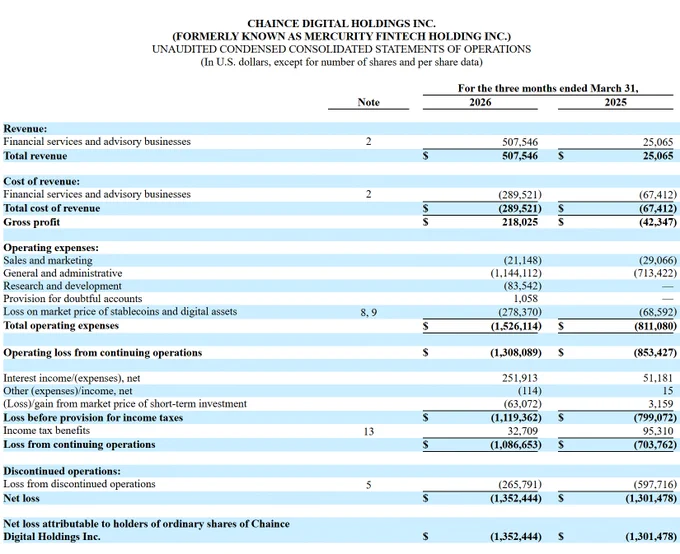
Task: Click 'UNAUDITED CONDENSED CONSOLIDATED STATEMENTS OF OPERATIONS' heading
Action: coord(341,49)
